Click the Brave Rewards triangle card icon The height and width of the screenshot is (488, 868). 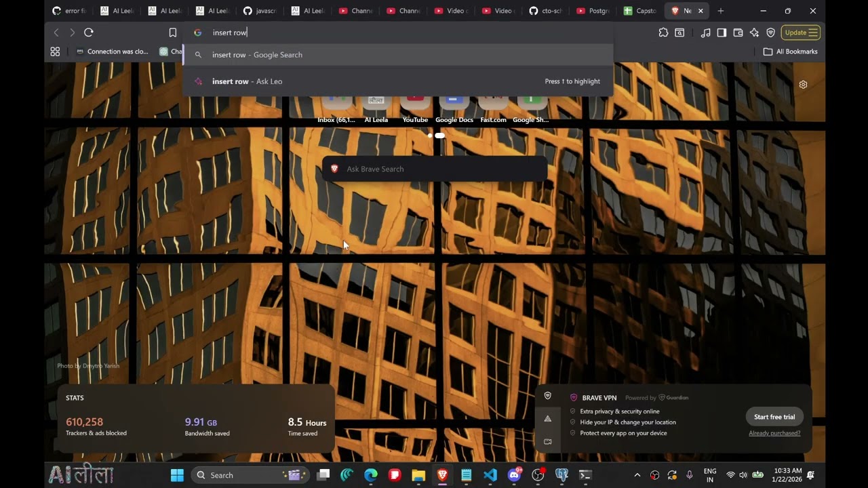click(548, 419)
